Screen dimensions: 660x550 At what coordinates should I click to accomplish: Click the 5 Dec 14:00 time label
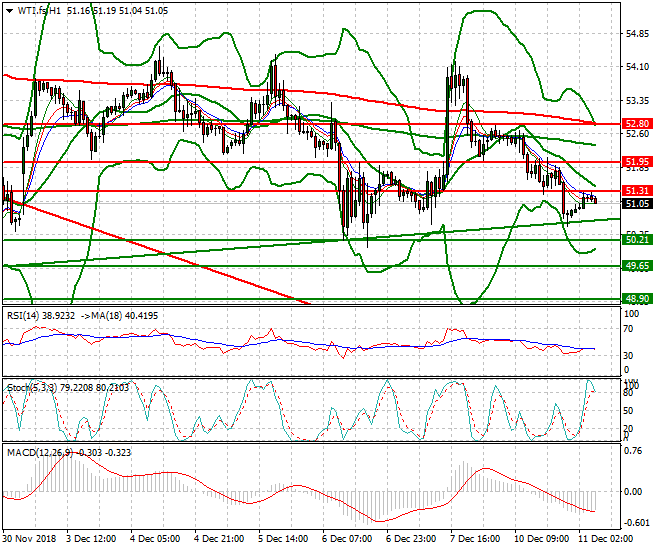pos(284,539)
